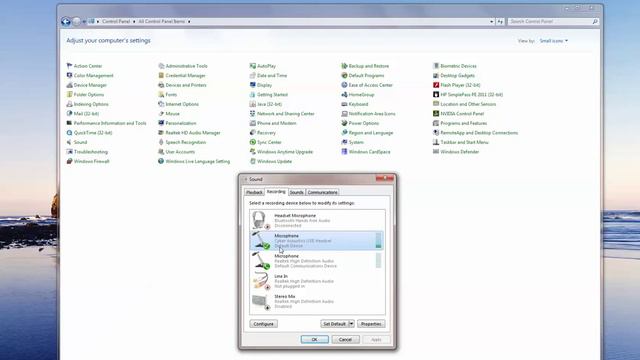Select the Headset Microphone Bluetooth device
This screenshot has width=640, height=360.
(317, 220)
